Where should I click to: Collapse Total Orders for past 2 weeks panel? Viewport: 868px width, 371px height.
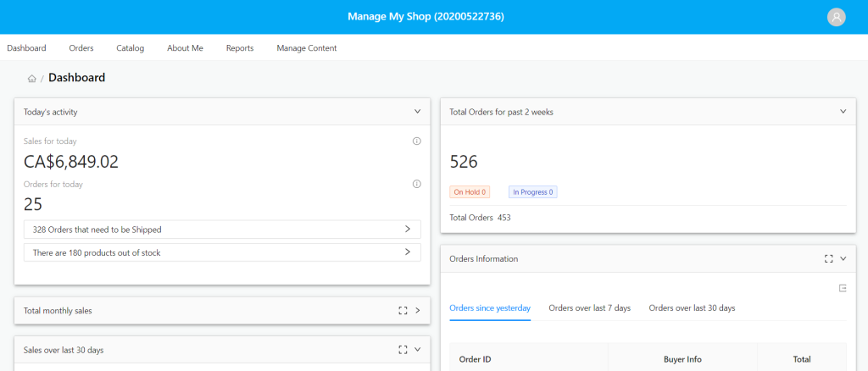(x=843, y=111)
